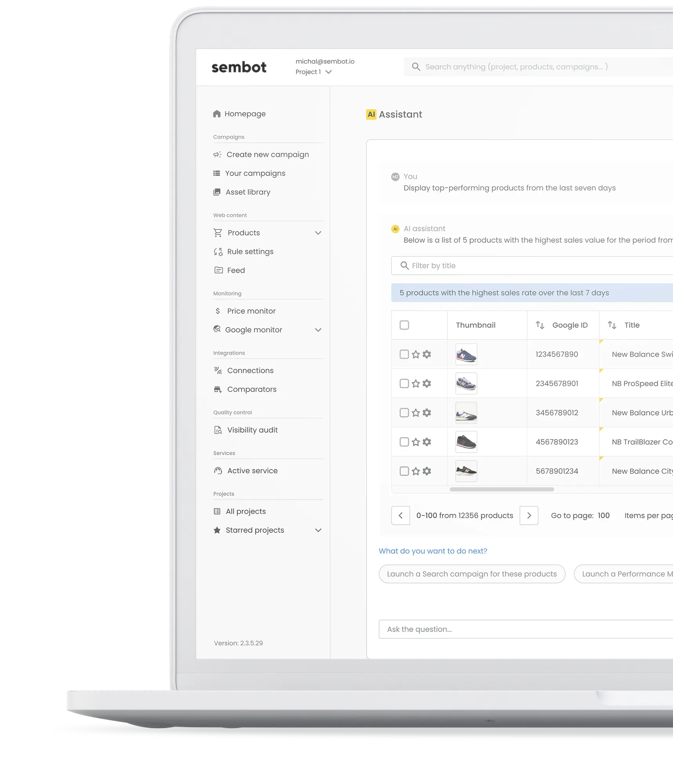Toggle the select-all checkbox in table header
Image resolution: width=673 pixels, height=784 pixels.
[x=404, y=325]
